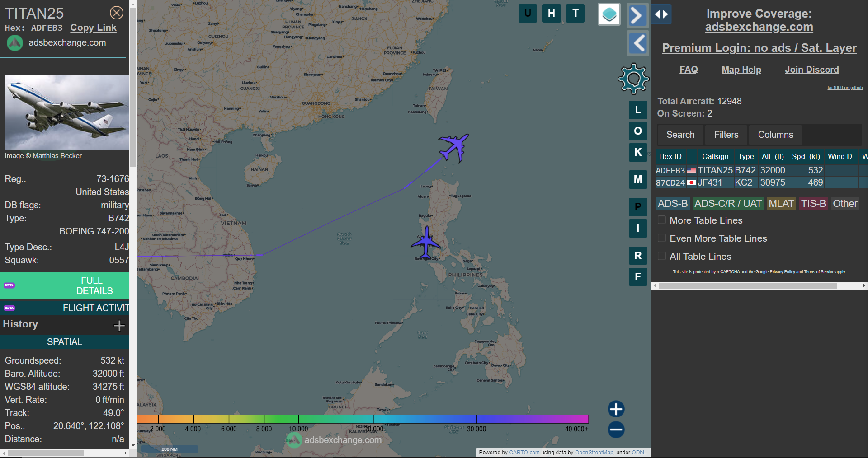This screenshot has width=868, height=458.
Task: Open the OpenStreetMap attribution link
Action: [594, 453]
